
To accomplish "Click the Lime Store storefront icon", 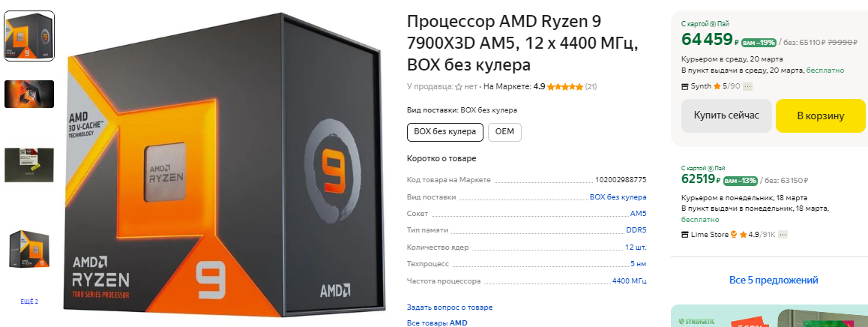I will point(685,235).
